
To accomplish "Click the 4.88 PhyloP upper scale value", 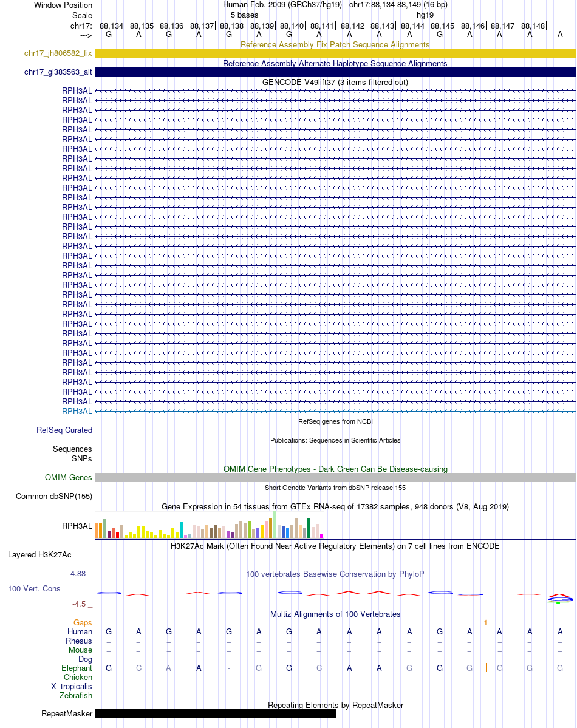I will click(x=78, y=574).
